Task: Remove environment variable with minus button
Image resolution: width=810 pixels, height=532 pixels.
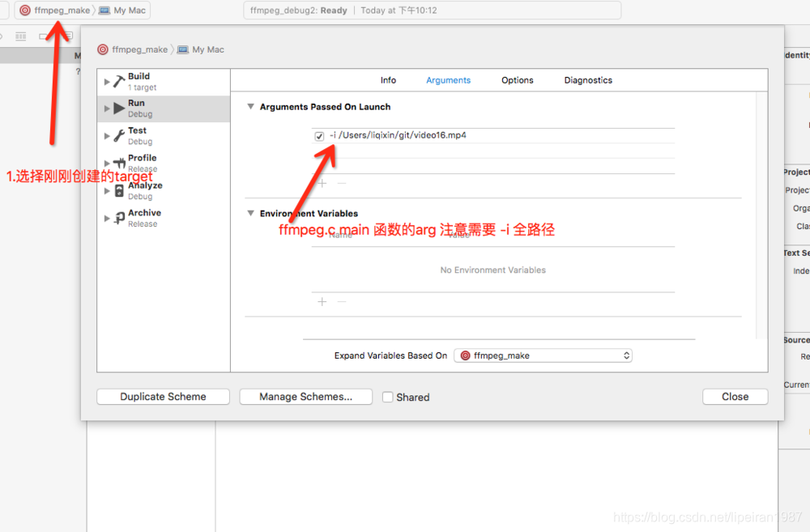Action: click(342, 302)
